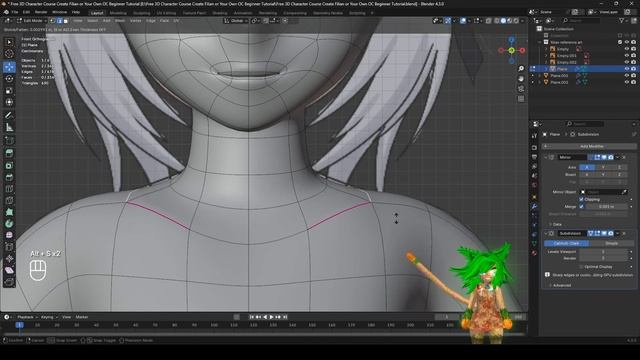Select the Knife tool
The width and height of the screenshot is (640, 360).
[9, 200]
